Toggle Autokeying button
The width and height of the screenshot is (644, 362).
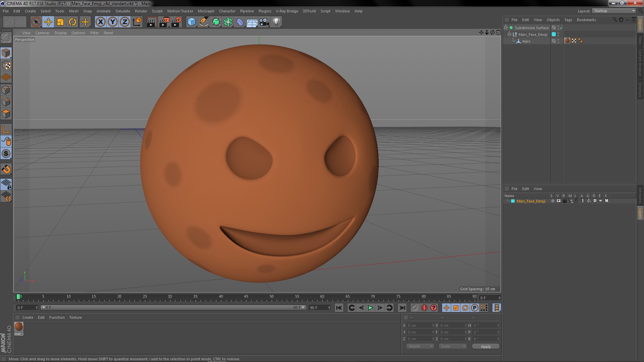424,308
